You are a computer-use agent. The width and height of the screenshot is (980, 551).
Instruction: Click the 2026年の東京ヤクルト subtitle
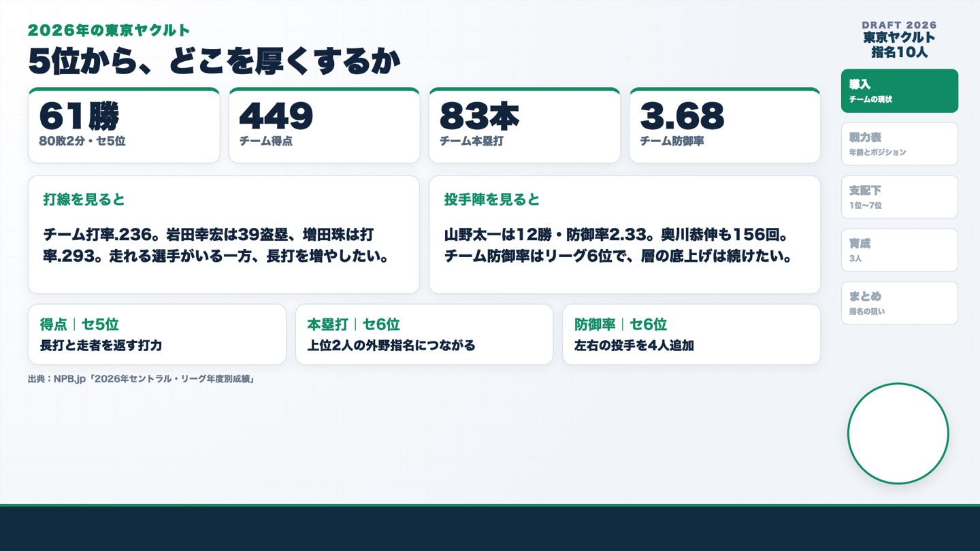tap(109, 31)
